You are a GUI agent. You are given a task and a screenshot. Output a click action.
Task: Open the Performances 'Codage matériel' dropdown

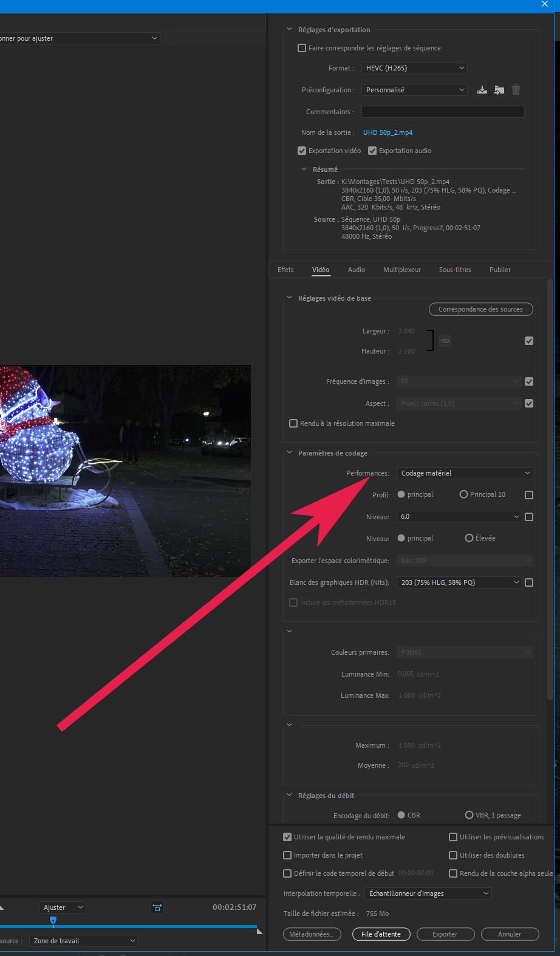point(465,473)
